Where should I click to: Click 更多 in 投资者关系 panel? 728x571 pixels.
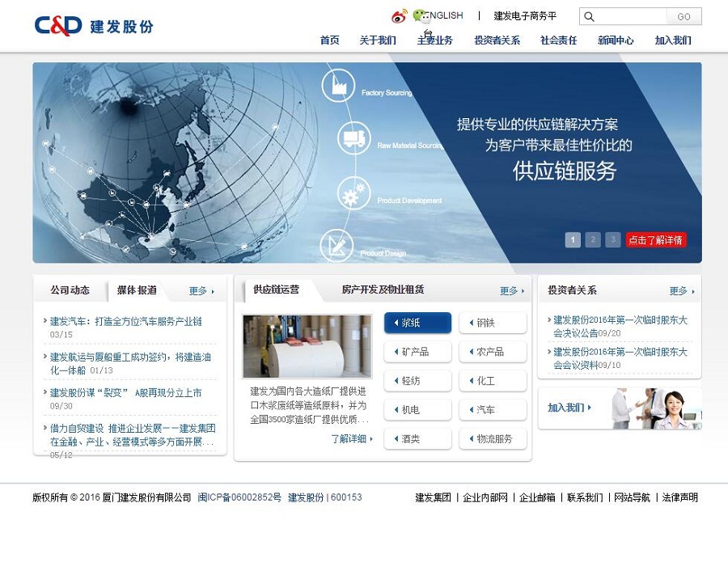682,291
